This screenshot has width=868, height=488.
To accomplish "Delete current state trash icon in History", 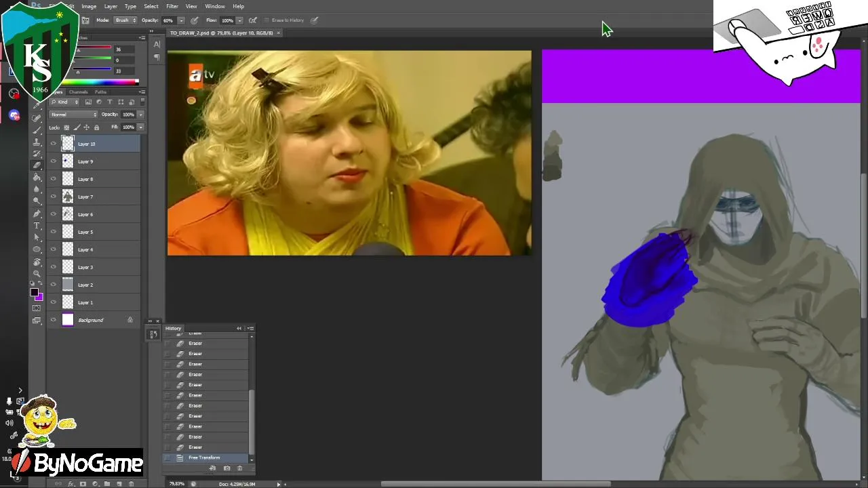I will tap(239, 468).
